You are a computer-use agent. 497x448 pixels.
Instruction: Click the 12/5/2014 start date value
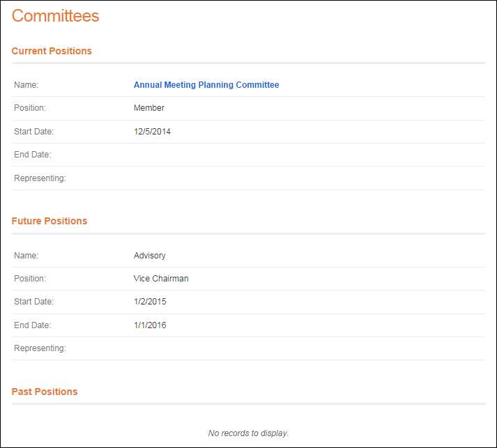pyautogui.click(x=152, y=132)
